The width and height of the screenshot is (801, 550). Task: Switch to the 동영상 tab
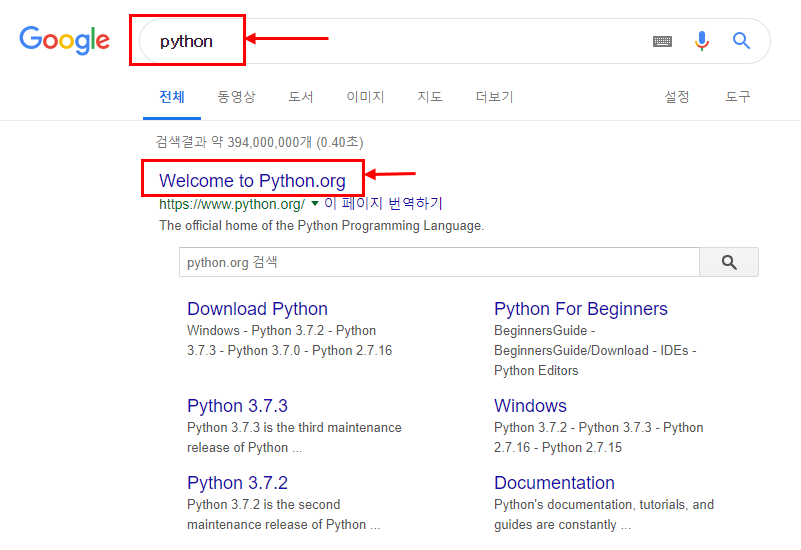236,97
